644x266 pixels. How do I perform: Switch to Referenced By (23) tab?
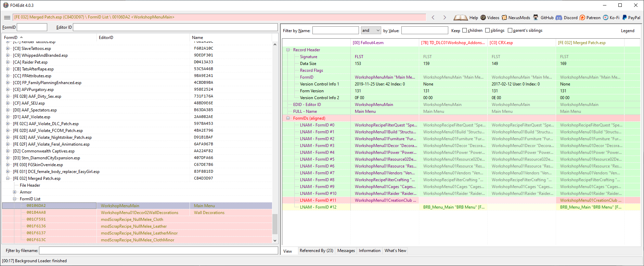point(317,251)
